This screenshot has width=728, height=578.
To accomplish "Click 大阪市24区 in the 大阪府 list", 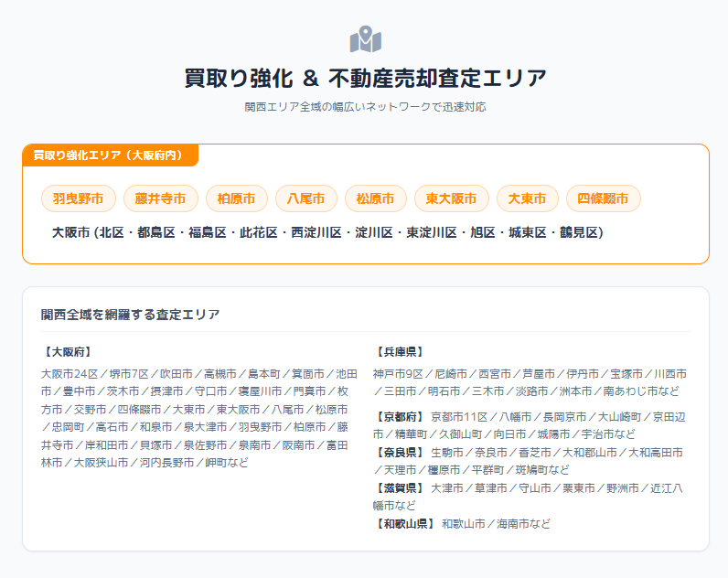I will [70, 374].
